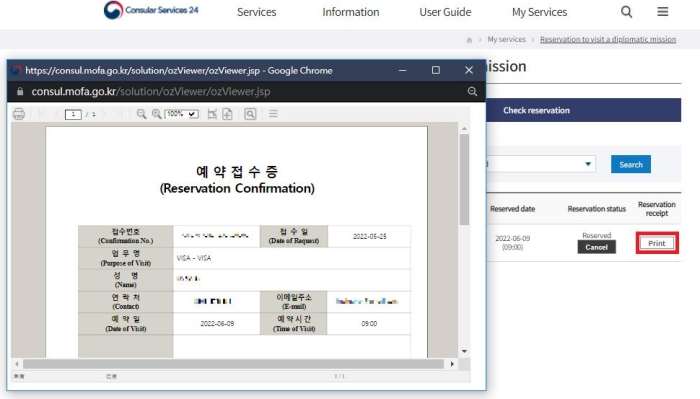Click the Date of Visit value 2022-06-09

click(217, 324)
